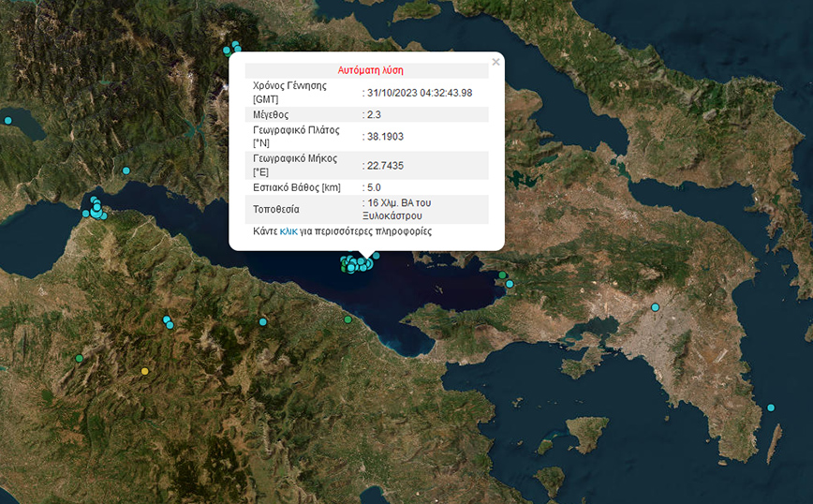Viewport: 813px width, 504px height.
Task: Click the green marker on the far left
Action: (79, 358)
